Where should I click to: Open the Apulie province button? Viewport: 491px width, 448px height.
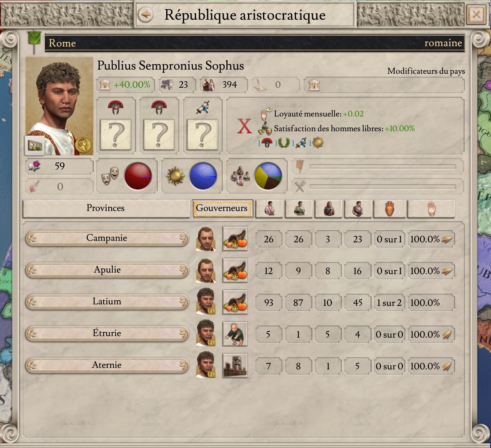(x=107, y=270)
